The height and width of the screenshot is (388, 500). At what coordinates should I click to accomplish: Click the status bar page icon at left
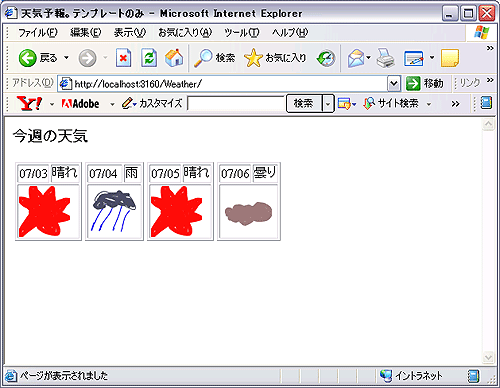click(x=11, y=376)
